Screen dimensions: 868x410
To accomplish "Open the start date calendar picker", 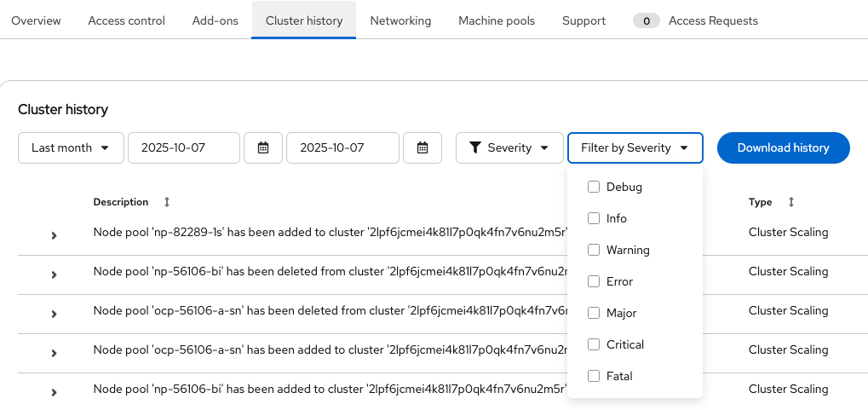I will (x=263, y=147).
